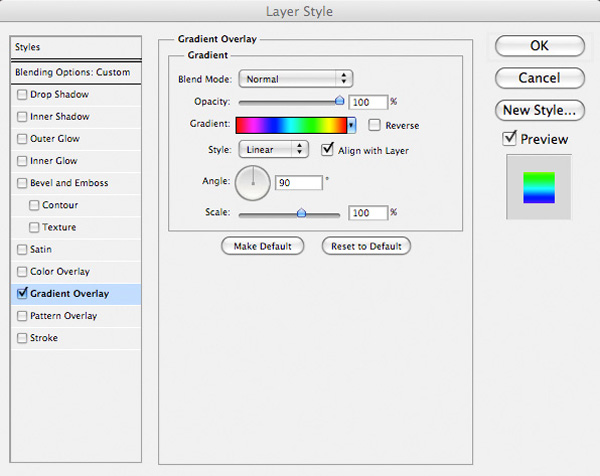The height and width of the screenshot is (476, 600).
Task: Click the OK button
Action: 540,46
